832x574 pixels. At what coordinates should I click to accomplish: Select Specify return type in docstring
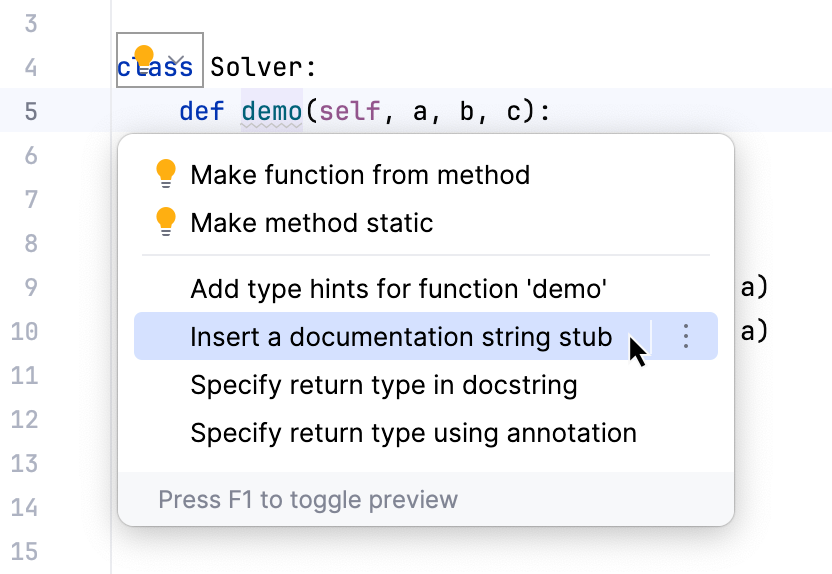384,385
